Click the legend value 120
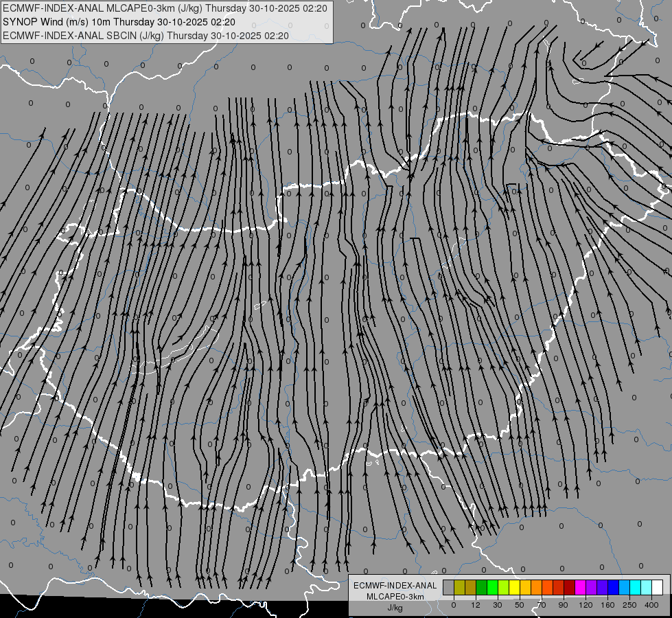Image resolution: width=672 pixels, height=618 pixels. tap(586, 605)
